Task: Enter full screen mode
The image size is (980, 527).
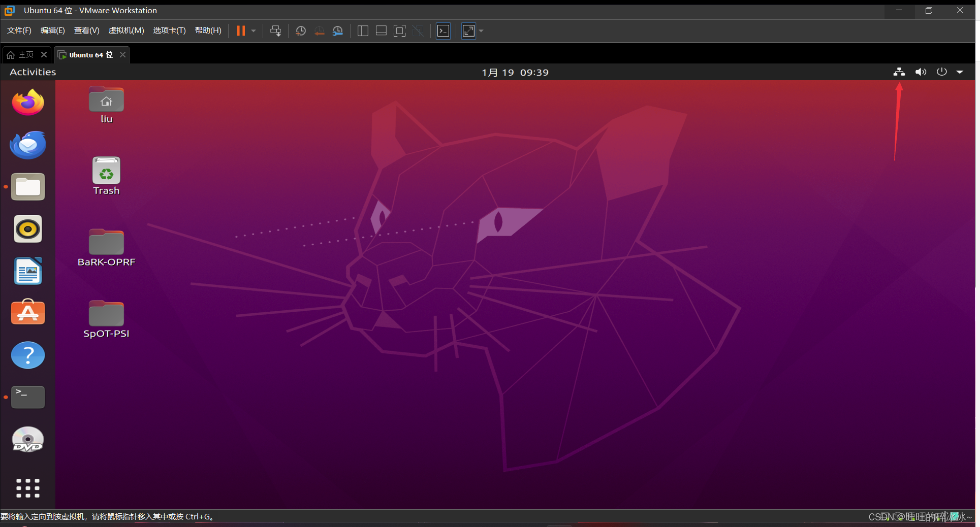Action: (x=400, y=31)
